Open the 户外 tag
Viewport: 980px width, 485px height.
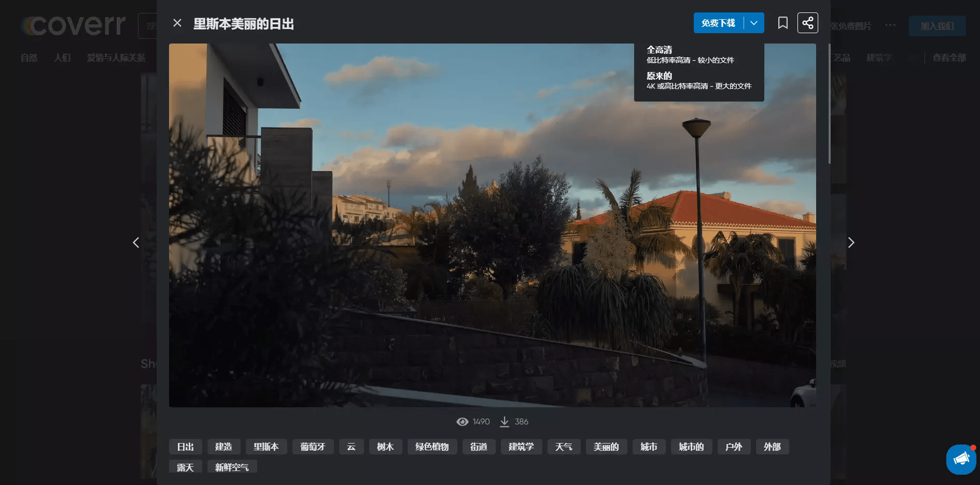pyautogui.click(x=734, y=447)
